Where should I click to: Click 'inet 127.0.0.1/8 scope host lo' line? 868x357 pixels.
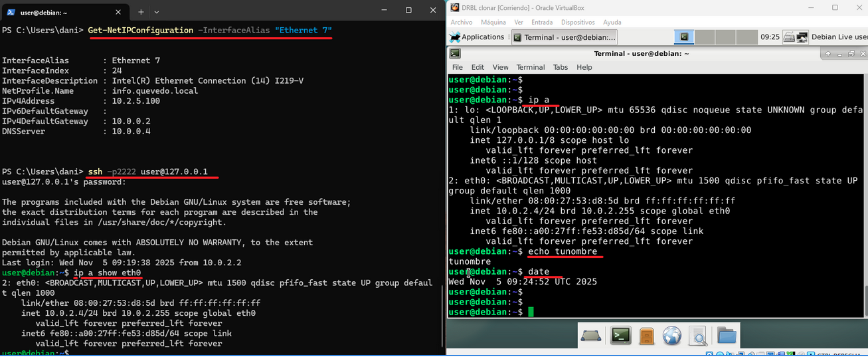549,140
